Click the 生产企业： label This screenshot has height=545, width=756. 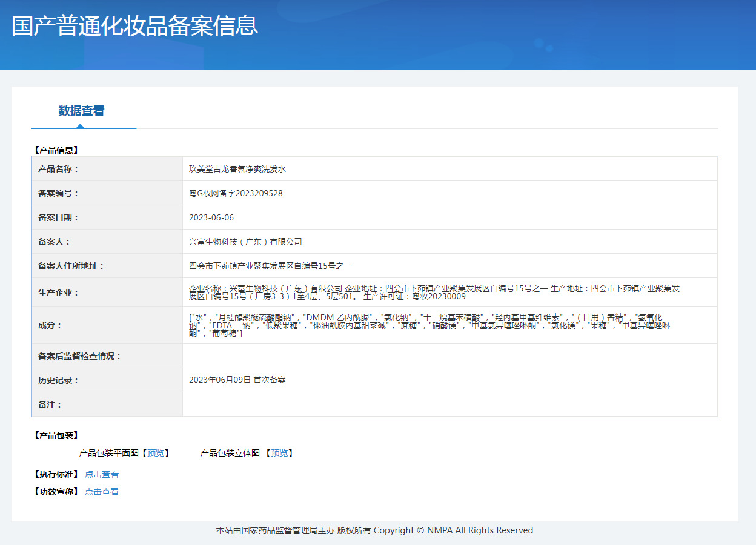coord(59,292)
